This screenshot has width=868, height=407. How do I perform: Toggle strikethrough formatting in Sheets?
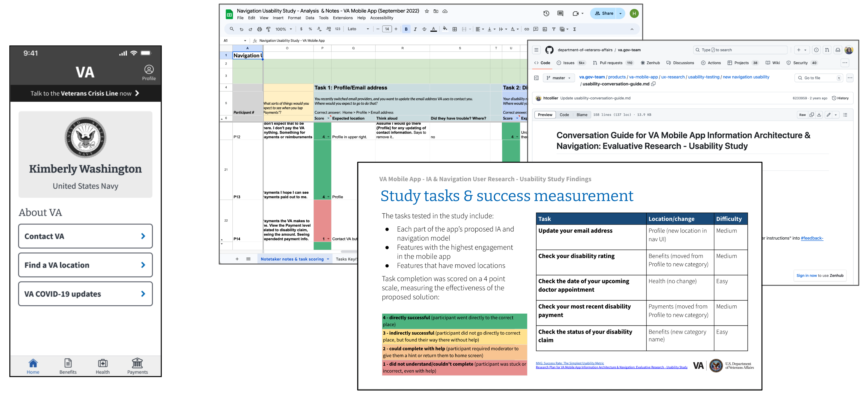424,29
